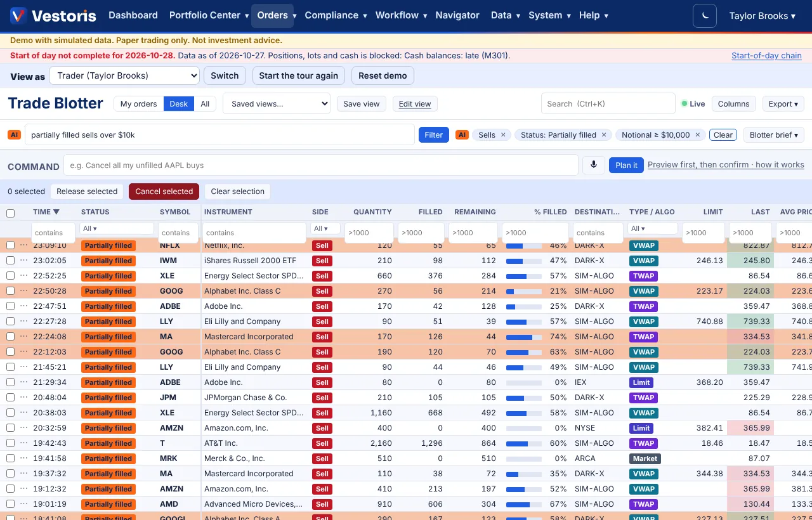Open the Saved views dropdown

pos(277,104)
